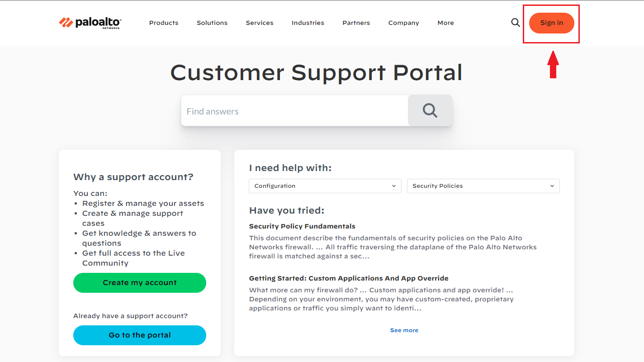Open the Solutions menu
644x362 pixels.
(212, 23)
